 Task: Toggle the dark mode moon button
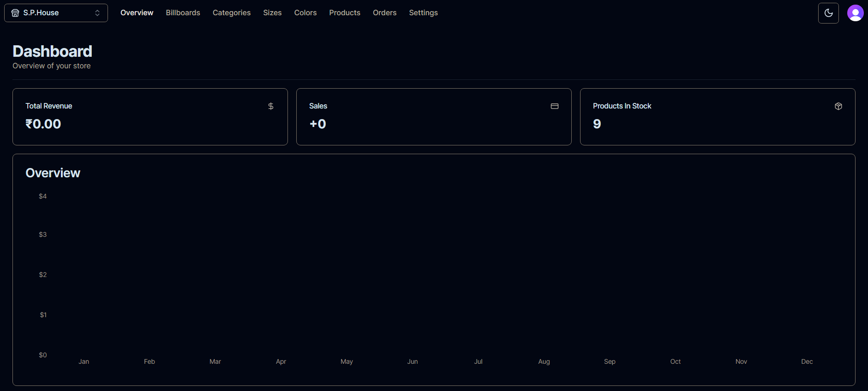(x=828, y=13)
